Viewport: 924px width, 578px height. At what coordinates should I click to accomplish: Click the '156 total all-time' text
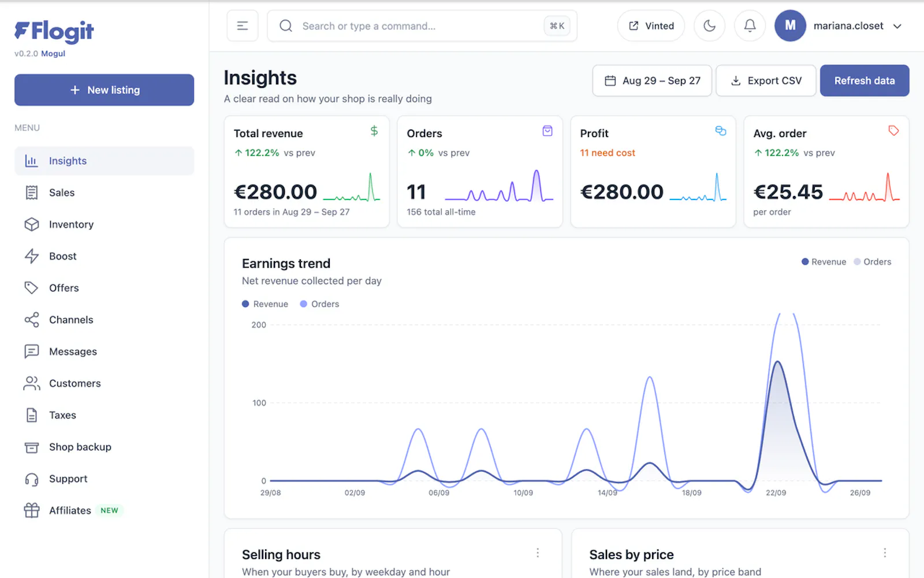click(441, 212)
